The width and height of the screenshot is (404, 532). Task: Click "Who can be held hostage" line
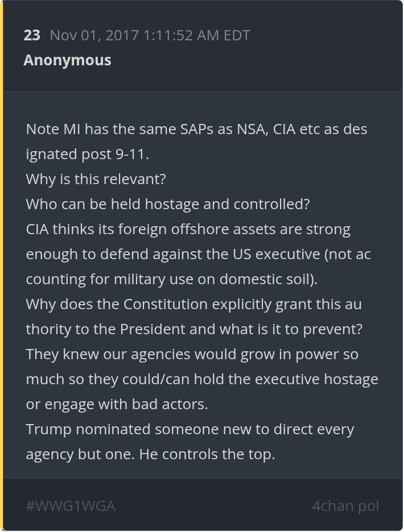tap(167, 204)
